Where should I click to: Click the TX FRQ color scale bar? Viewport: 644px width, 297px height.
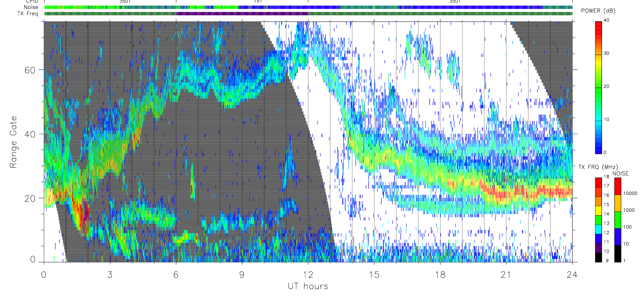(x=599, y=220)
